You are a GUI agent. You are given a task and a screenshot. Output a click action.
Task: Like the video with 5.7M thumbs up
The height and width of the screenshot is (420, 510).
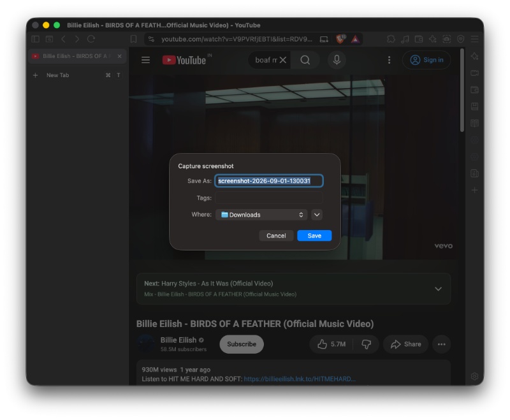[x=331, y=344]
